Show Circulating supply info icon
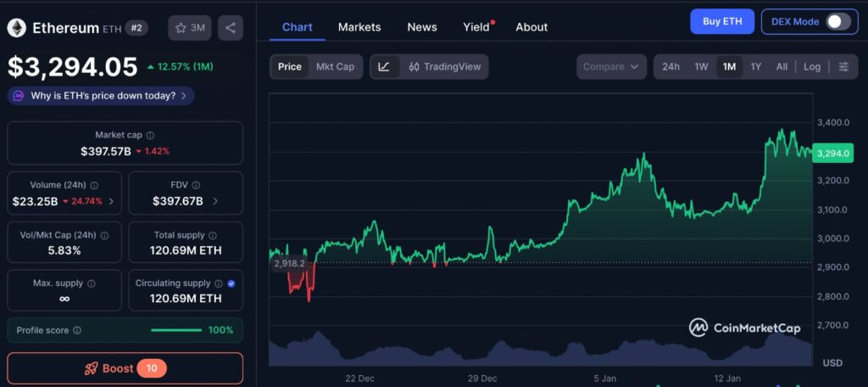868x387 pixels. tap(219, 283)
